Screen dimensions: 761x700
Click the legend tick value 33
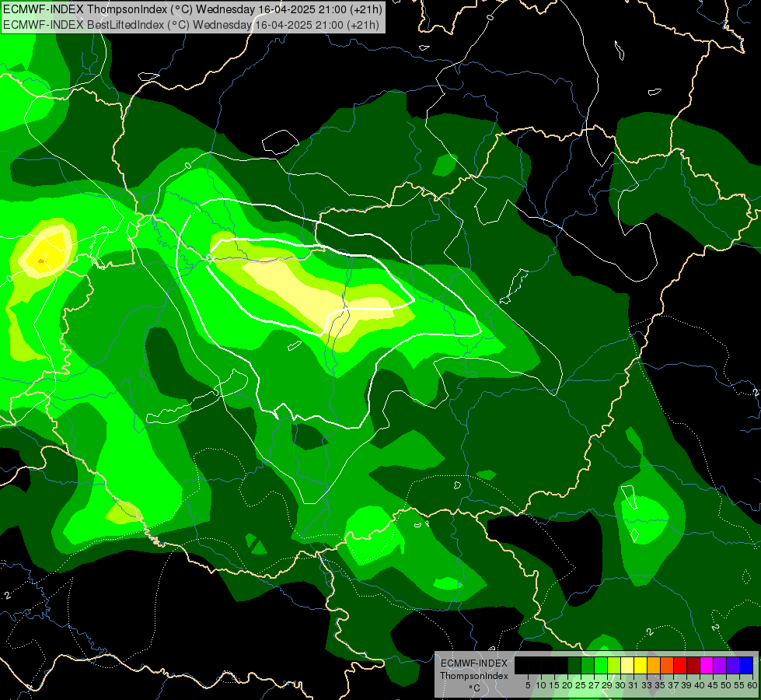[x=647, y=685]
